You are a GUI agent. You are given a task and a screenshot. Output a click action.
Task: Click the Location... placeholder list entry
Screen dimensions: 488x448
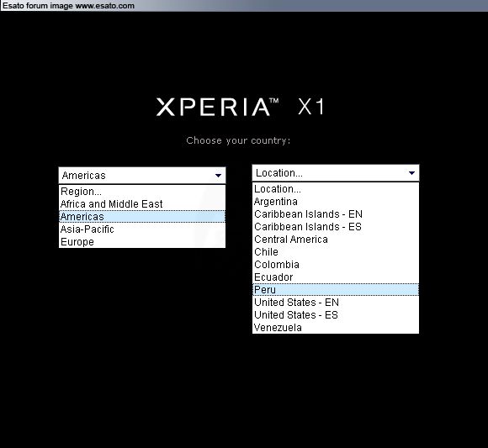click(x=336, y=189)
